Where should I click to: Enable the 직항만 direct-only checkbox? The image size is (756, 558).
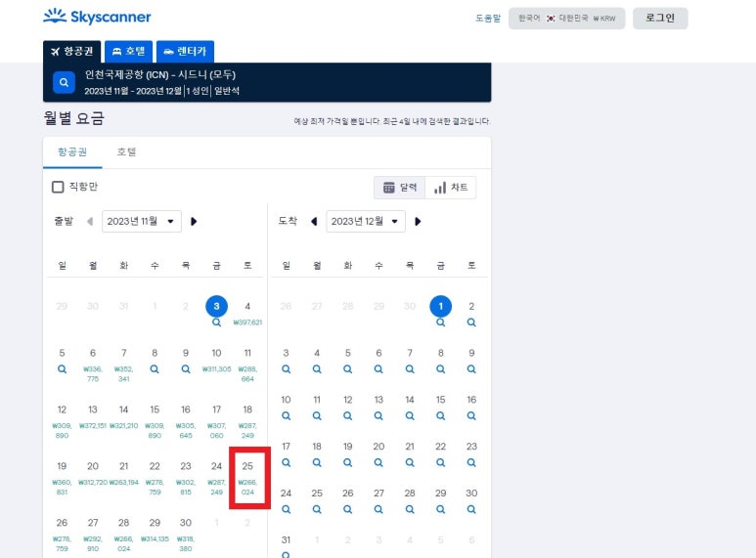coord(58,187)
